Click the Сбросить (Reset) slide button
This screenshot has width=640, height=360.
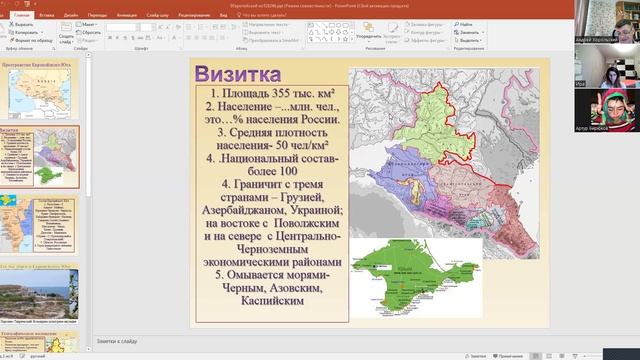[89, 32]
